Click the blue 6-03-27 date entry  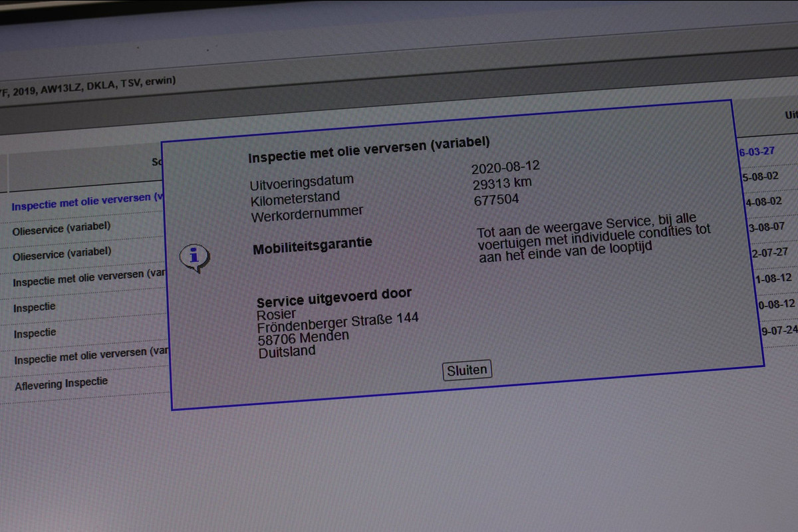click(756, 152)
